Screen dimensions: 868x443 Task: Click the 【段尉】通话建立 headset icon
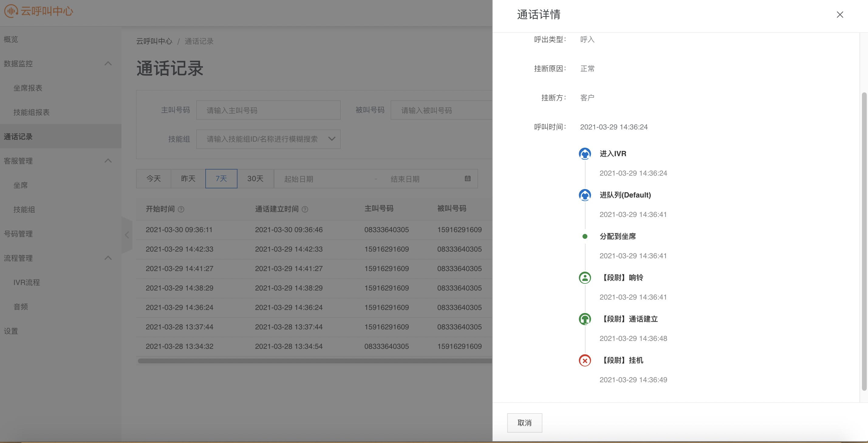click(585, 319)
